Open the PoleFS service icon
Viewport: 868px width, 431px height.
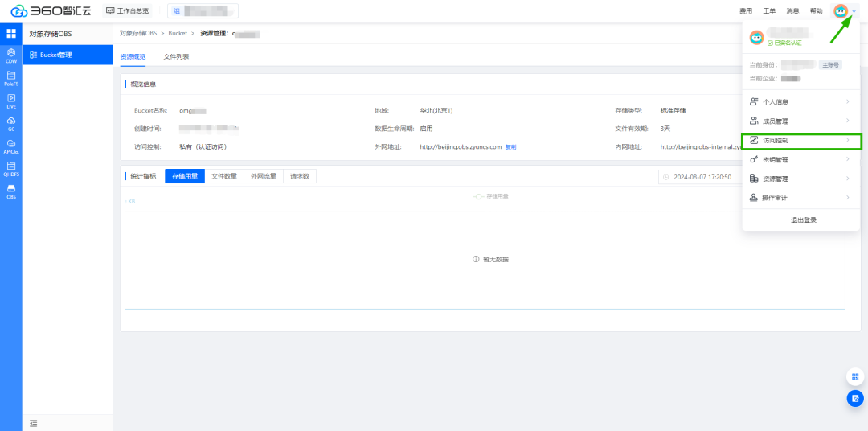[11, 78]
